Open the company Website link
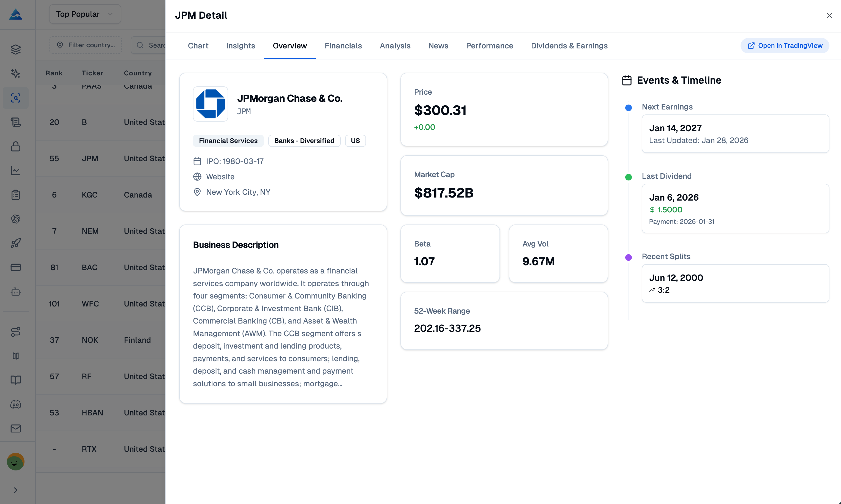This screenshot has height=504, width=841. pyautogui.click(x=220, y=177)
